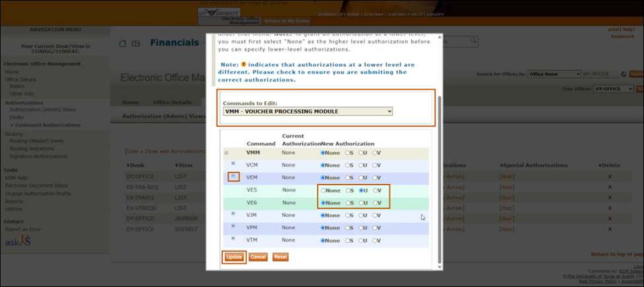This screenshot has height=287, width=644.
Task: Click the Electronic Document Inbox link
Action: 36,186
